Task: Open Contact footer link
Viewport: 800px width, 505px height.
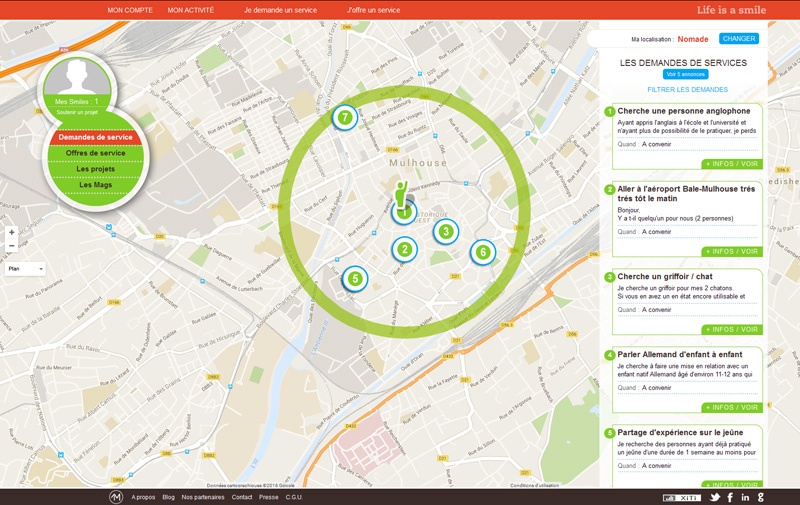Action: (242, 497)
